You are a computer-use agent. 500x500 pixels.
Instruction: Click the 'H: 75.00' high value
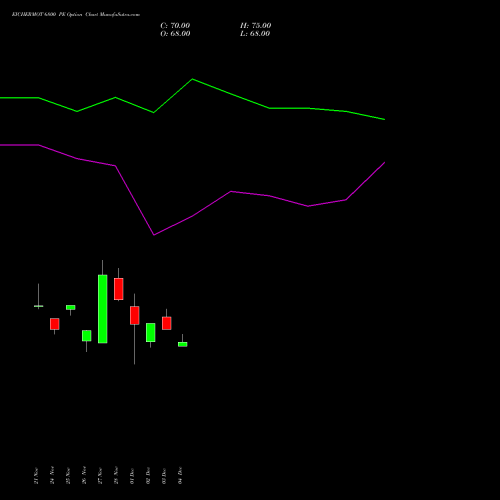coord(256,25)
